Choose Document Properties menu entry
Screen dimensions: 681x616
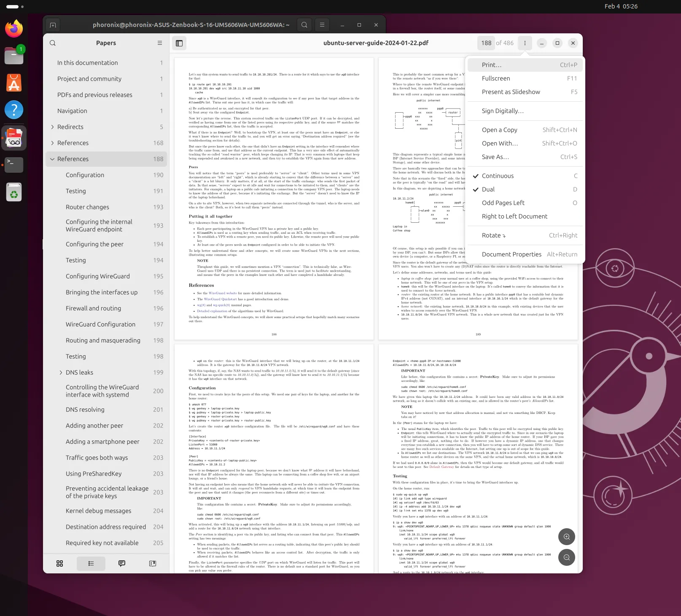pos(511,254)
